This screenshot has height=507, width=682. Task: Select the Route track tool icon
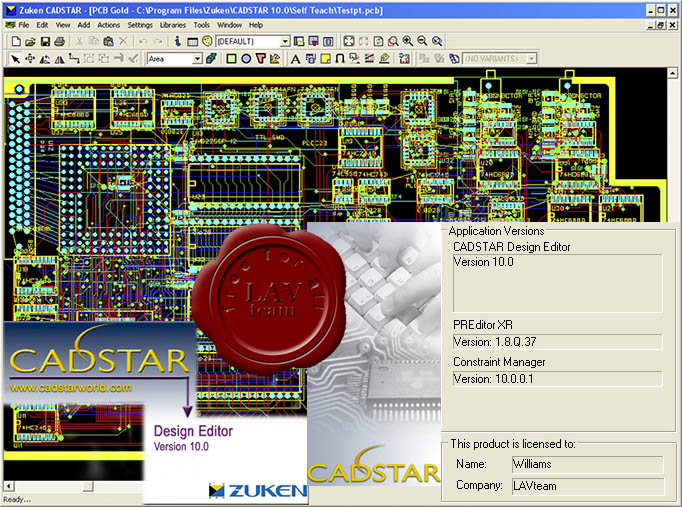coord(74,58)
